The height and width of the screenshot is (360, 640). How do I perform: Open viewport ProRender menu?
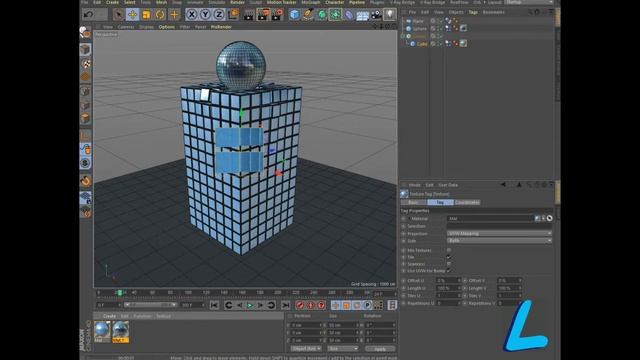click(221, 27)
